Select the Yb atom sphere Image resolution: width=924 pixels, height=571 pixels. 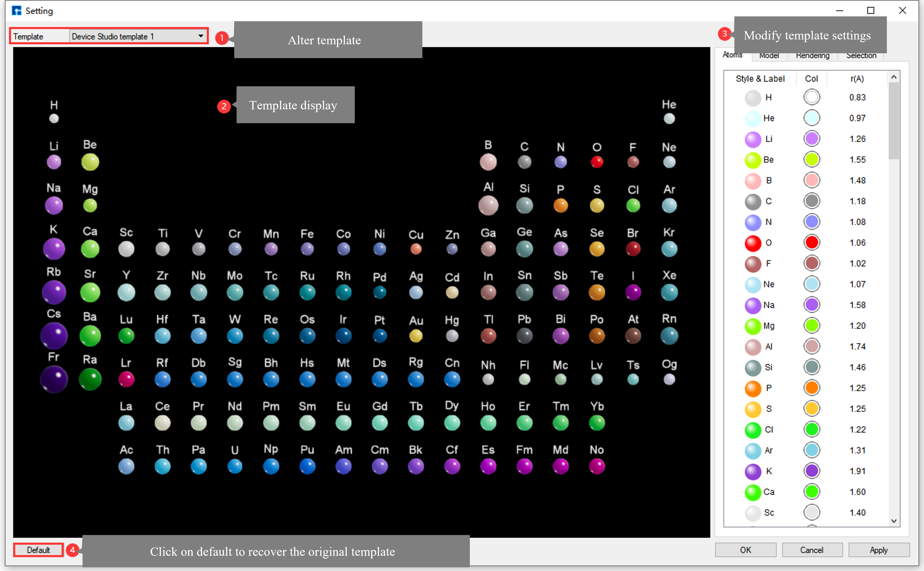(x=597, y=423)
